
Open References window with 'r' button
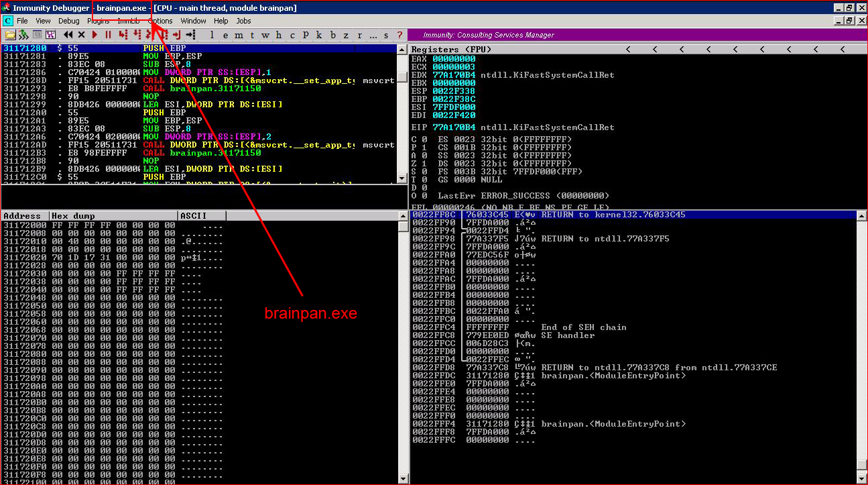coord(360,34)
